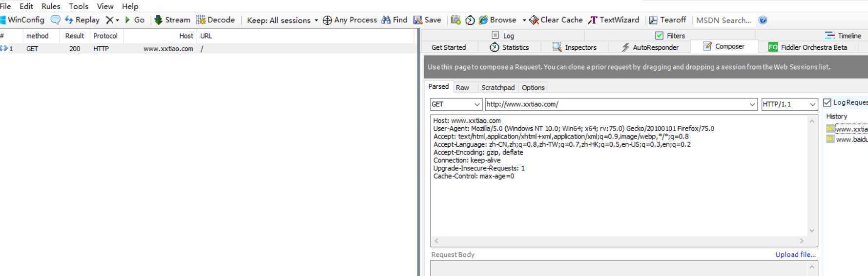Screen dimensions: 868x276
Task: Toggle the Decode toolbar button
Action: tap(215, 20)
